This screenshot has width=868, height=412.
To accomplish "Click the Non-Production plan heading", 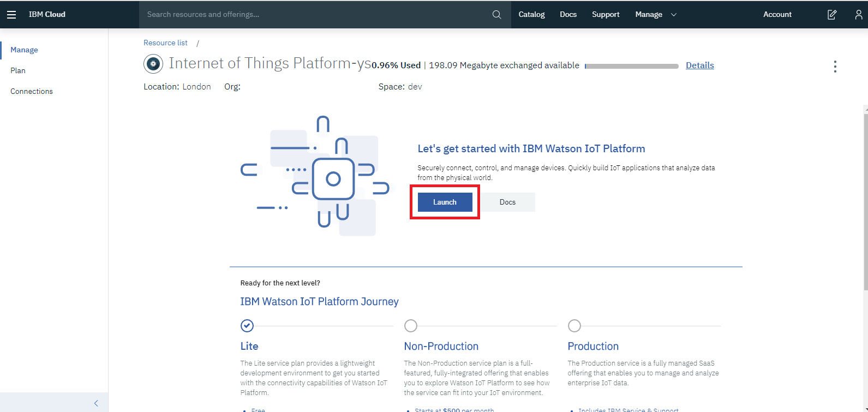I will tap(441, 346).
